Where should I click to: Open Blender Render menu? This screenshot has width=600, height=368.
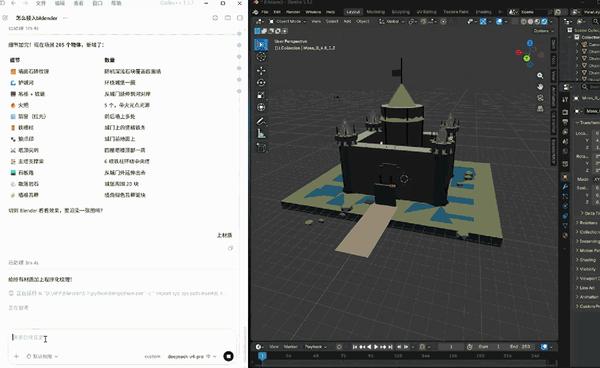click(293, 12)
